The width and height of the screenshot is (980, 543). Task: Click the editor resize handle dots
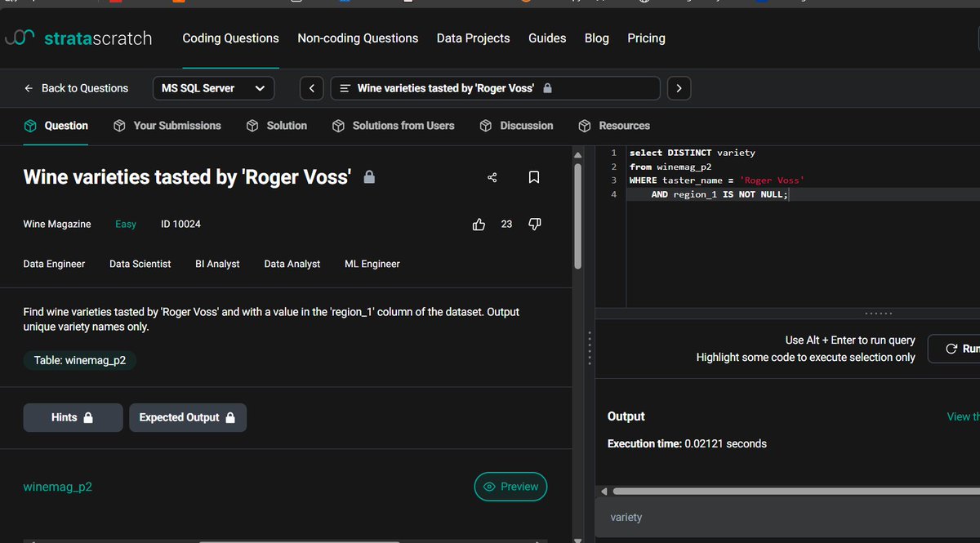879,314
